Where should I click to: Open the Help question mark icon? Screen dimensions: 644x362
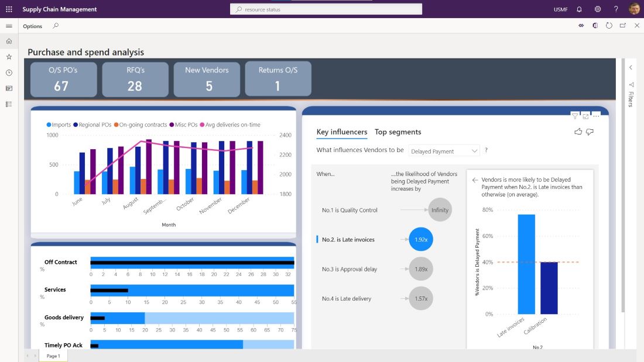pos(616,9)
